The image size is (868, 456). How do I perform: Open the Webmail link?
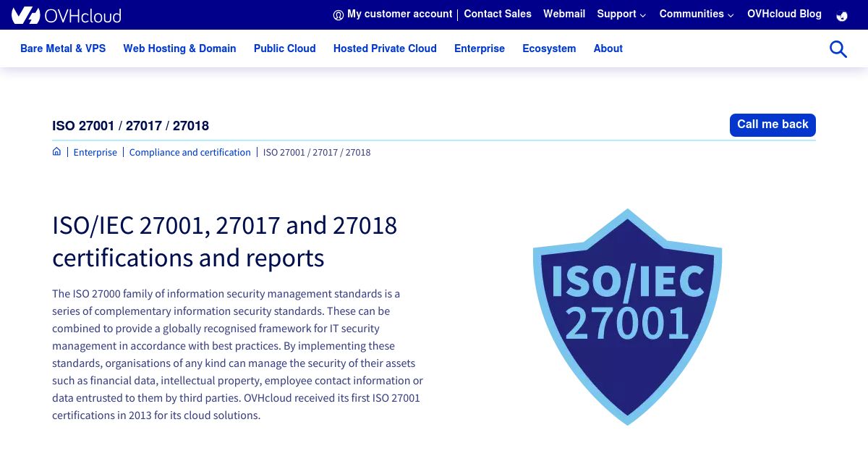click(564, 14)
